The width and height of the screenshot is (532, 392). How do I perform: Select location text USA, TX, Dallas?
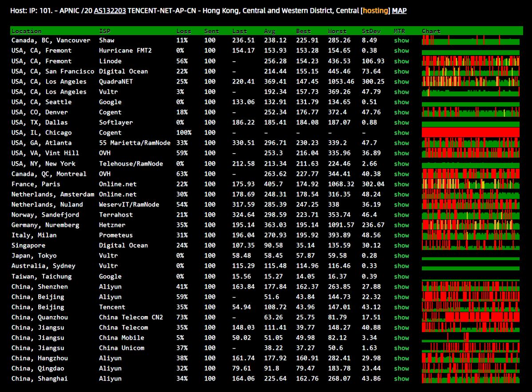click(40, 122)
